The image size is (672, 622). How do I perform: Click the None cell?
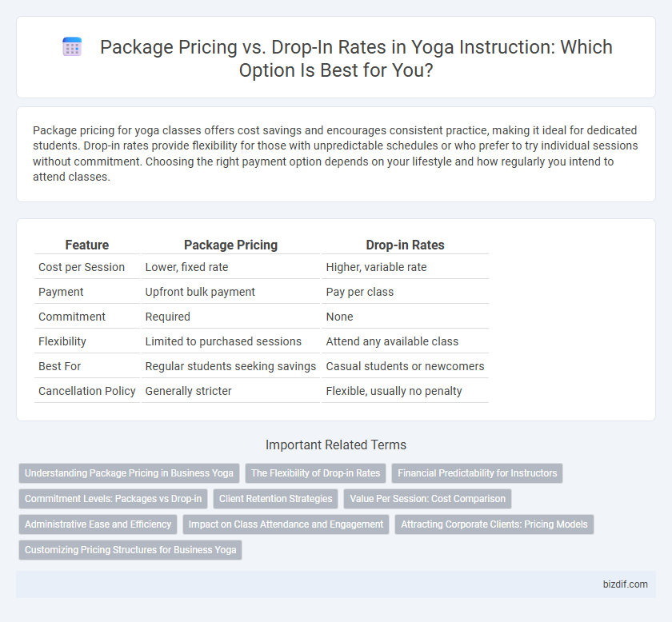(405, 317)
